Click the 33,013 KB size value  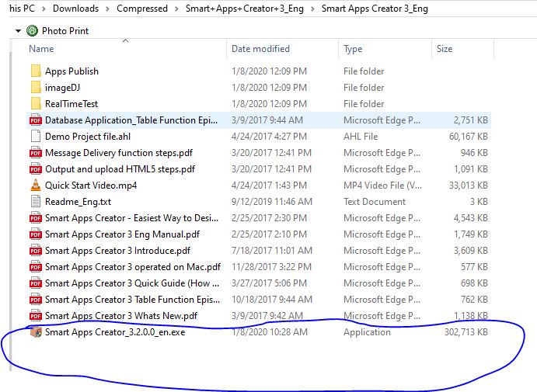(468, 186)
